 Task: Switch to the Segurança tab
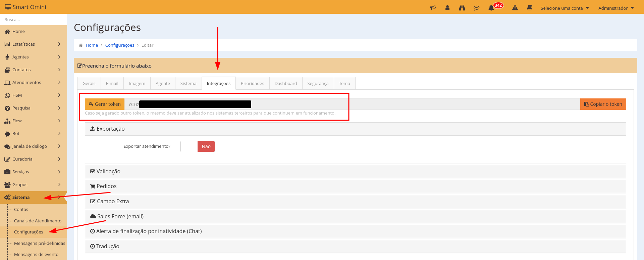318,83
